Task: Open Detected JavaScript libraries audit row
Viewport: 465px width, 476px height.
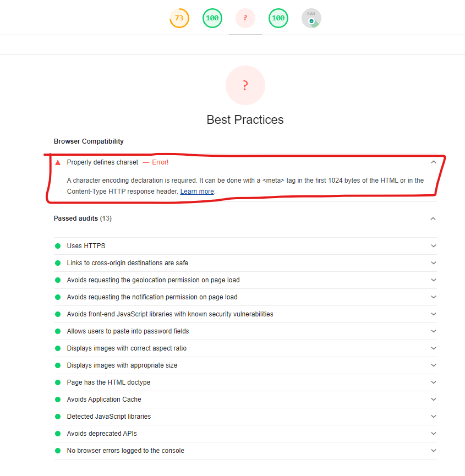Action: click(x=245, y=417)
